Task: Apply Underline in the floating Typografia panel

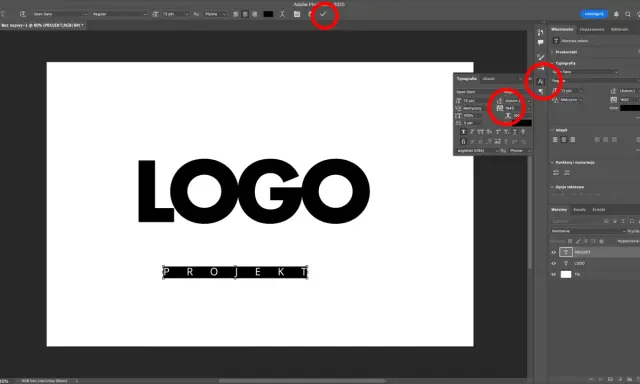Action: click(515, 132)
